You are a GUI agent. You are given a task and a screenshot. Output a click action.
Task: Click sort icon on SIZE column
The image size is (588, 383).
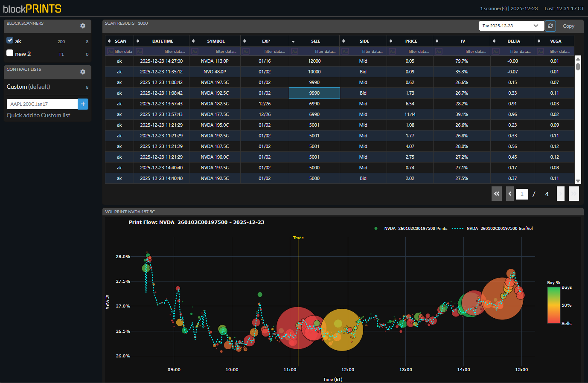pos(293,41)
